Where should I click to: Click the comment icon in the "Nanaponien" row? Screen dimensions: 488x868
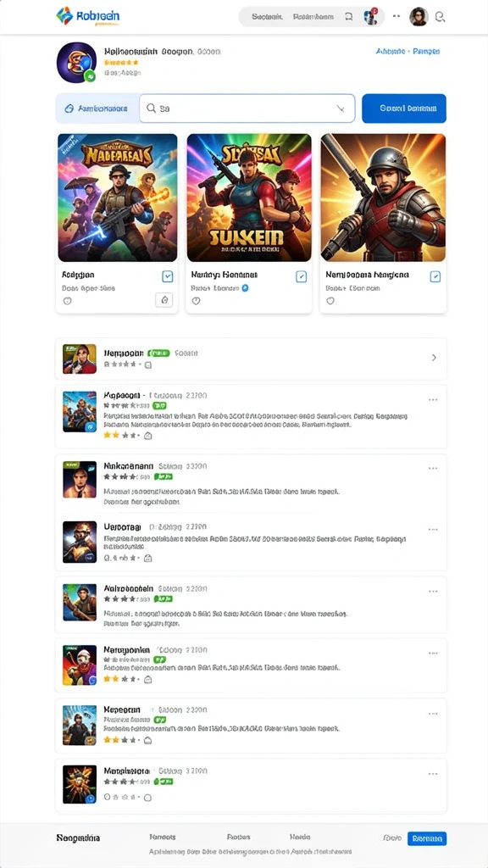[147, 679]
